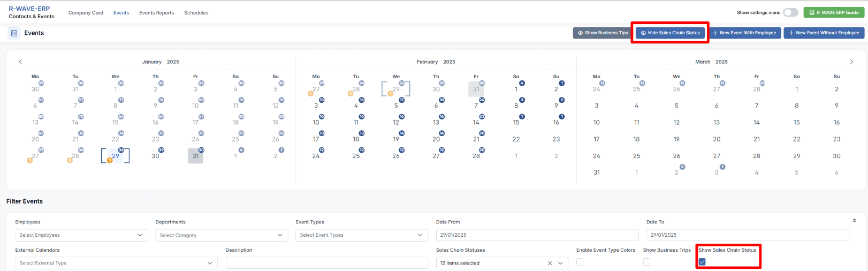Go to next month using right arrow

[851, 62]
